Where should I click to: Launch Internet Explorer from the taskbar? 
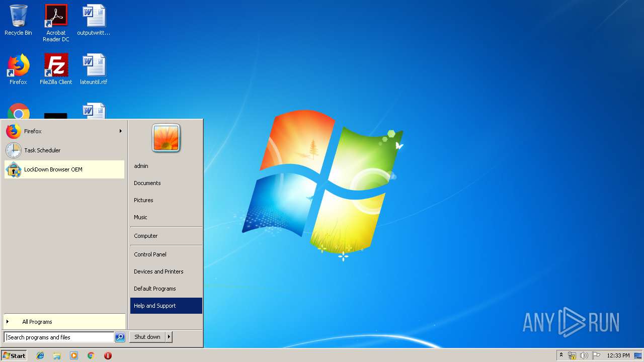(40, 355)
